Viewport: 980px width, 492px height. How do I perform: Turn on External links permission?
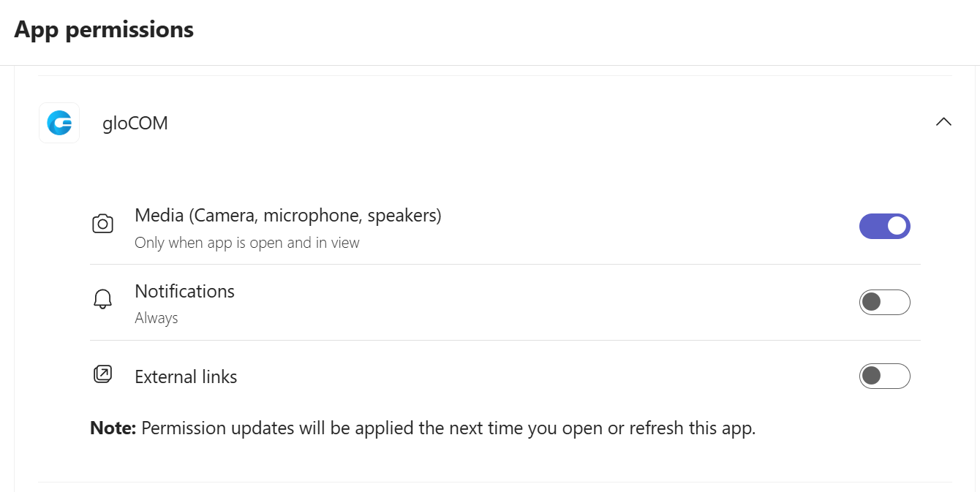tap(885, 376)
